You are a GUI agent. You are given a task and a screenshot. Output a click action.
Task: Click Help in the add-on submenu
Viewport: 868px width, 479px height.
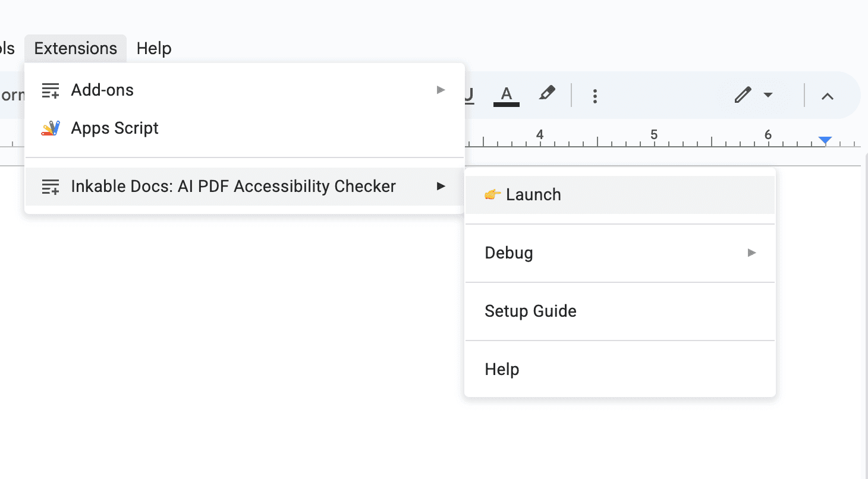501,369
